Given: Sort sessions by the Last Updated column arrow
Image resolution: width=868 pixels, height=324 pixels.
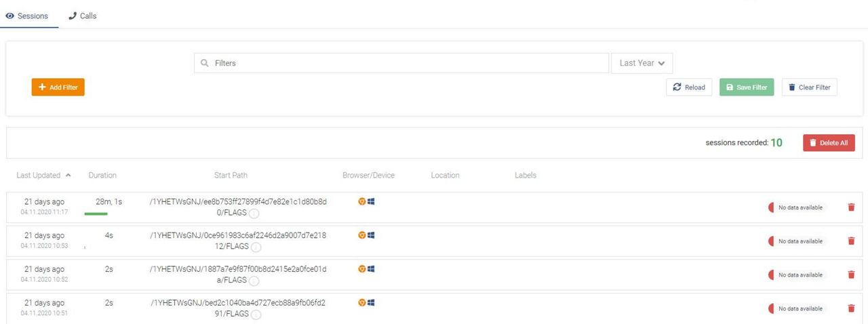Looking at the screenshot, I should pyautogui.click(x=68, y=176).
